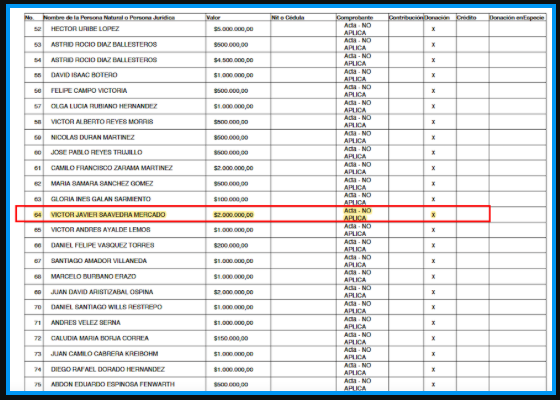The image size is (560, 400).
Task: Click $500.000,00 value of Abdon Eduardo Espinosa
Action: click(x=231, y=385)
